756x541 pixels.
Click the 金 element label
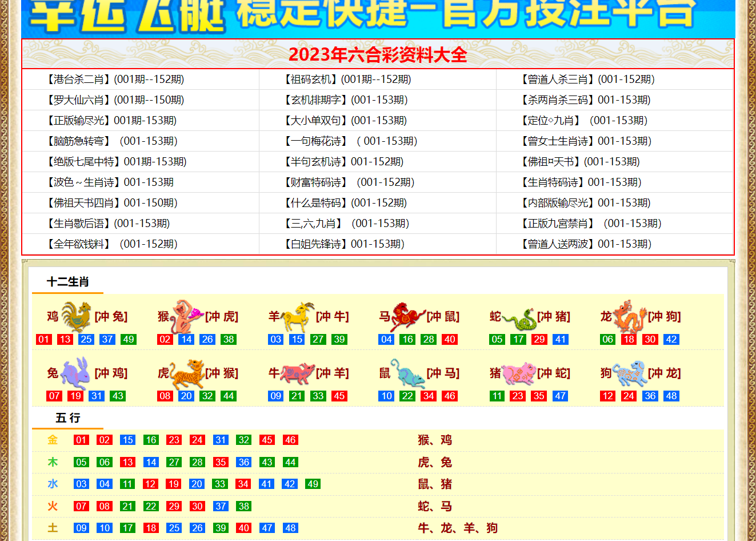[x=53, y=440]
